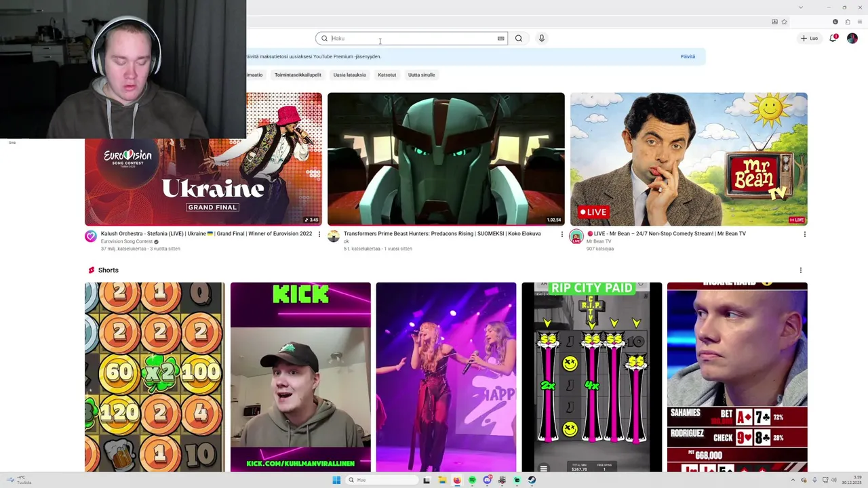The width and height of the screenshot is (868, 488).
Task: Open the Firefox extensions puzzle icon
Action: (847, 22)
